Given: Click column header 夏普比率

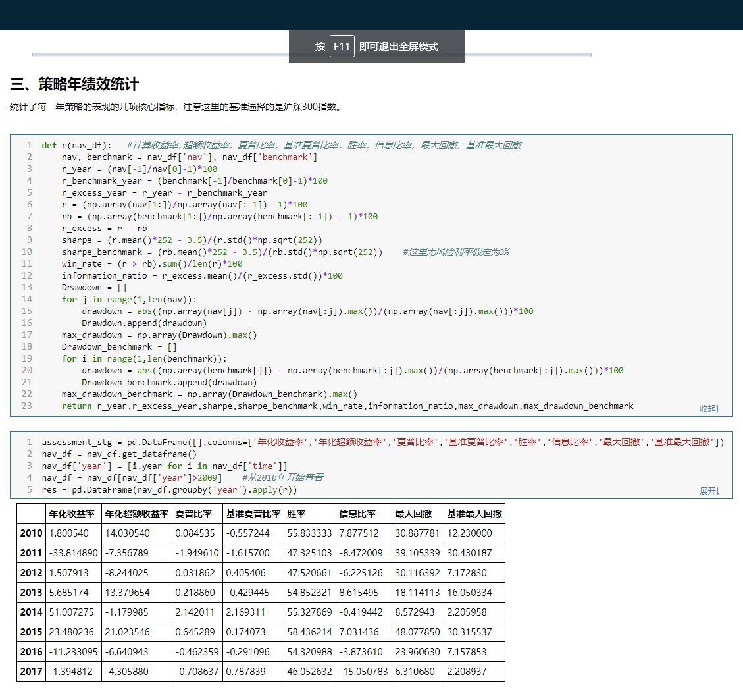Looking at the screenshot, I should click(x=193, y=514).
